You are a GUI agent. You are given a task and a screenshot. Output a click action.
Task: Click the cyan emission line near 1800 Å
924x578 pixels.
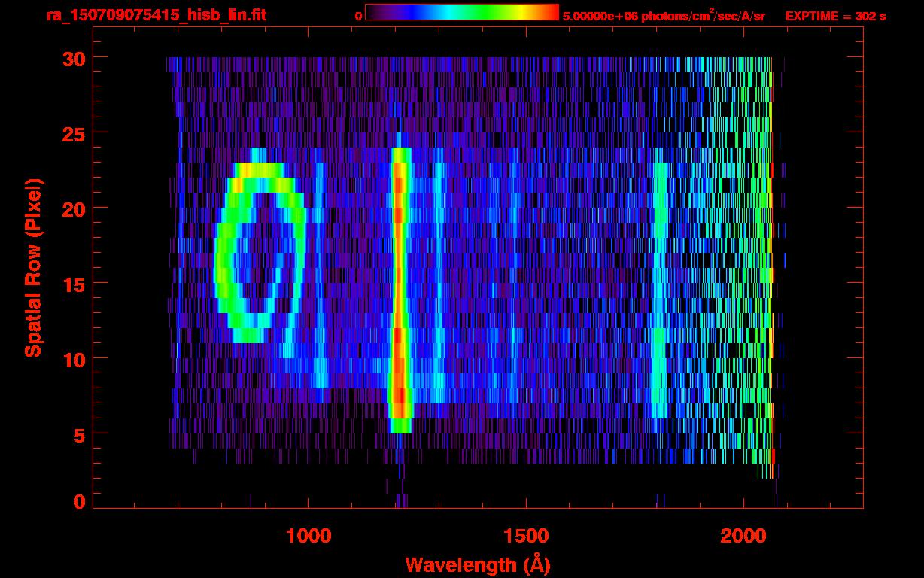click(660, 290)
